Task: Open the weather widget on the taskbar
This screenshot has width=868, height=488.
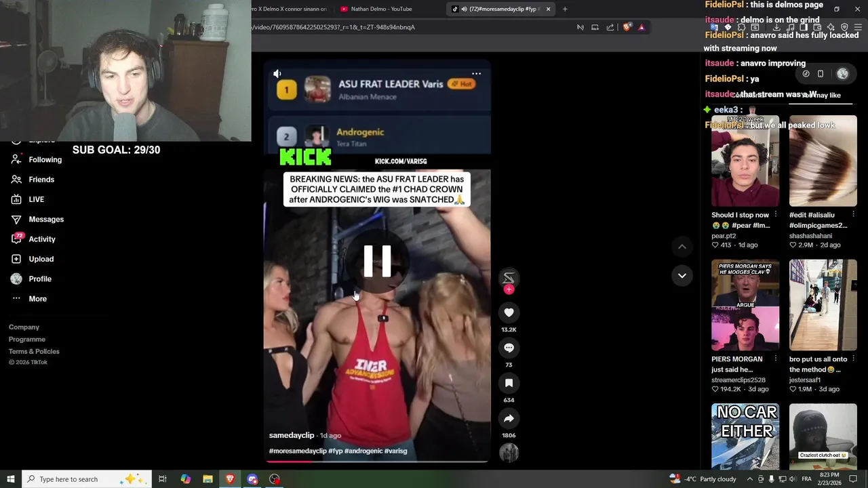Action: (x=703, y=479)
